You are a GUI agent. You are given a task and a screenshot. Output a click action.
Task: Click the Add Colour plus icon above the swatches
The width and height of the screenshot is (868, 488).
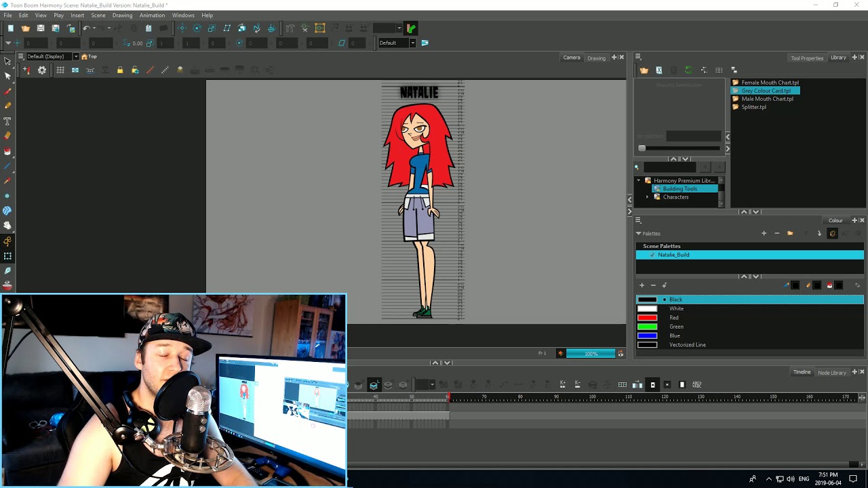click(x=642, y=285)
